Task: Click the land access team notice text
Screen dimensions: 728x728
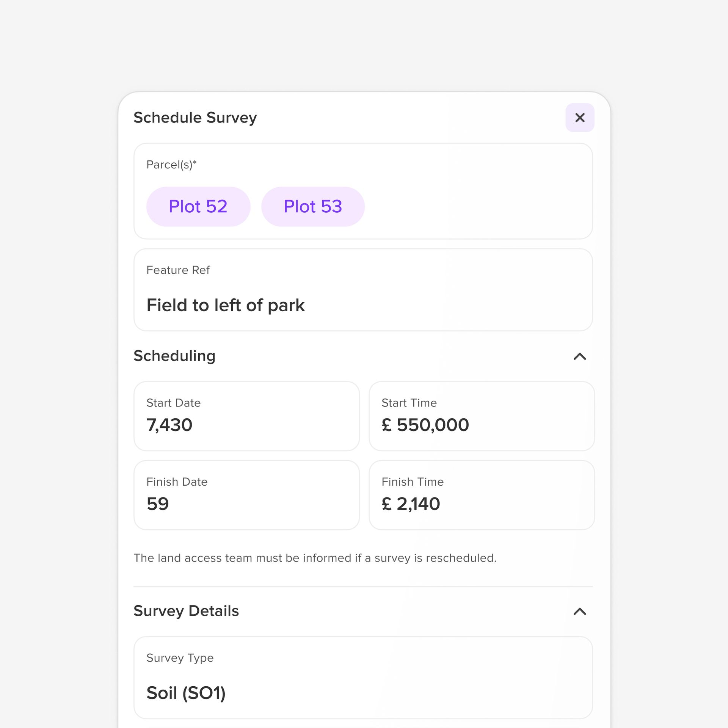Action: point(315,558)
